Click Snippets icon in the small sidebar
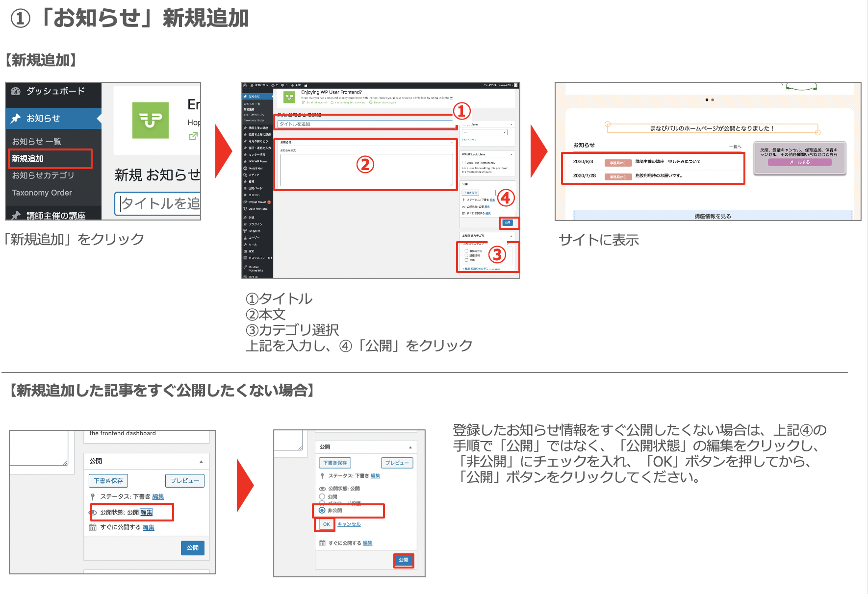This screenshot has height=594, width=868. (245, 231)
